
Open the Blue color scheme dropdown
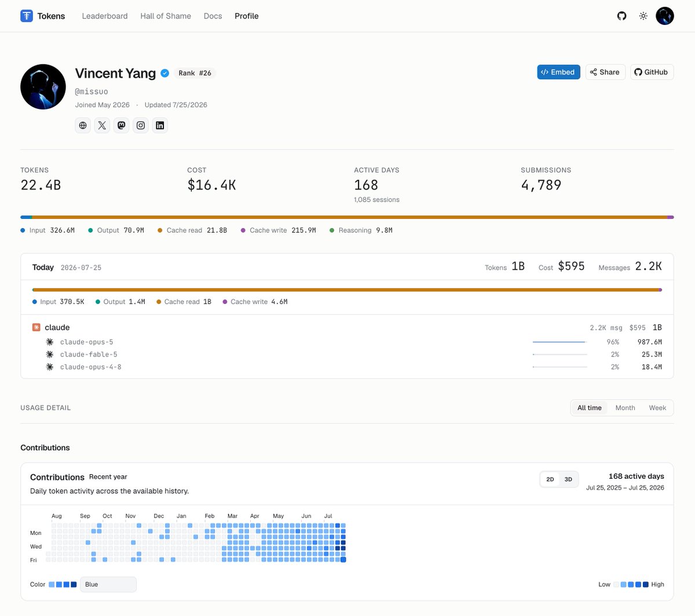(108, 584)
